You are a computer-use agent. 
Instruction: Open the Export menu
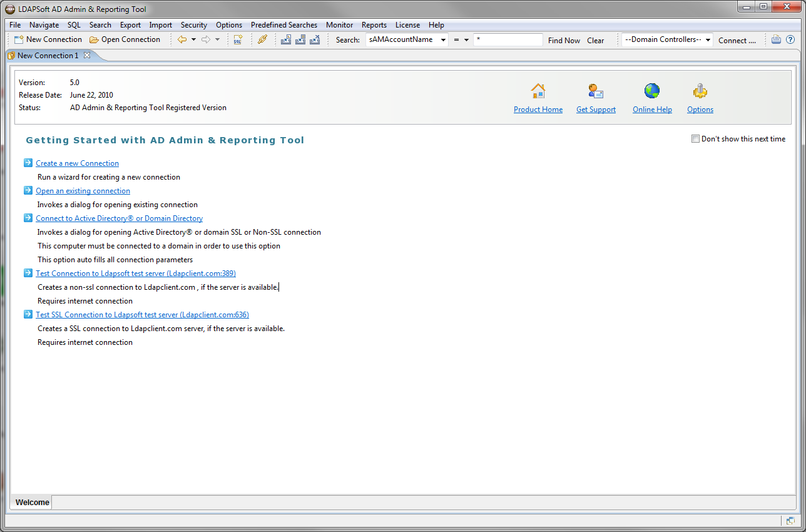tap(130, 25)
